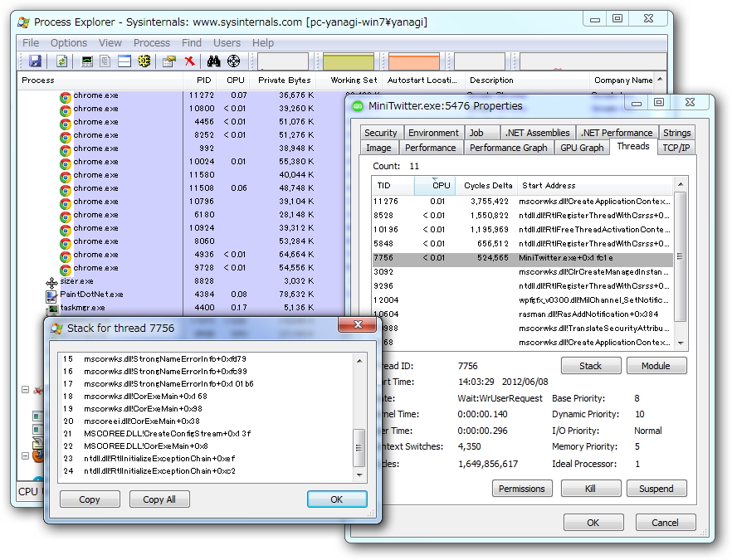Click the CPU usage mini graph in toolbar
The height and width of the screenshot is (560, 732).
283,61
